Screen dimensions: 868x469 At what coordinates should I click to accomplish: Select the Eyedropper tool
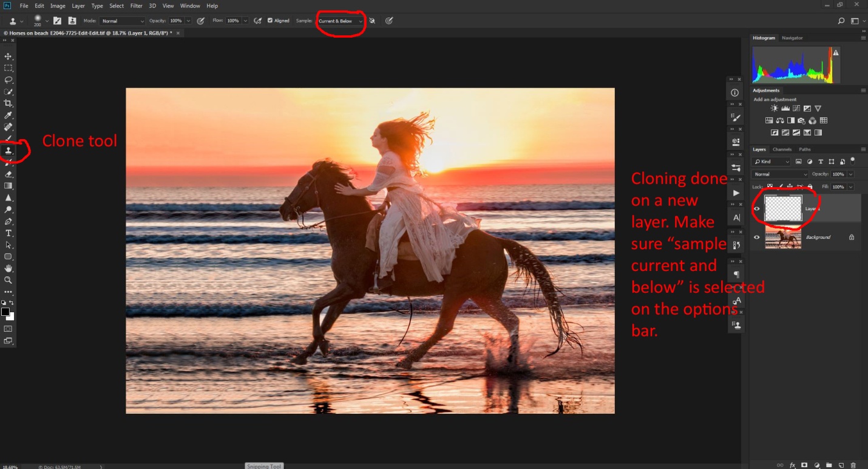tap(8, 115)
